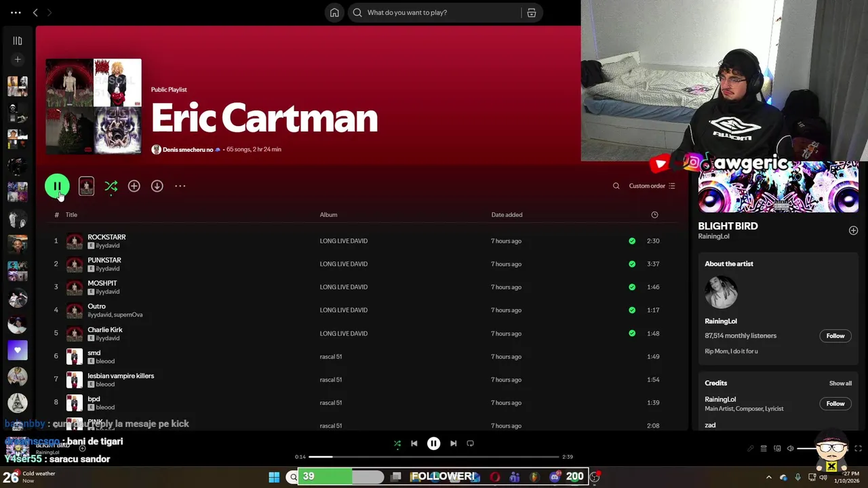The height and width of the screenshot is (488, 868).
Task: Open rascal 51 album link for smd
Action: pos(330,357)
